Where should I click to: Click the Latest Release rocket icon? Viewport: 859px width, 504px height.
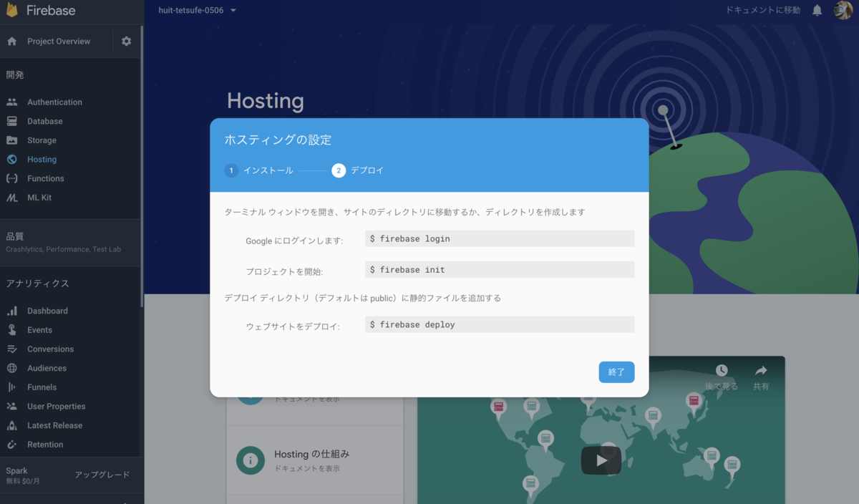pos(11,425)
